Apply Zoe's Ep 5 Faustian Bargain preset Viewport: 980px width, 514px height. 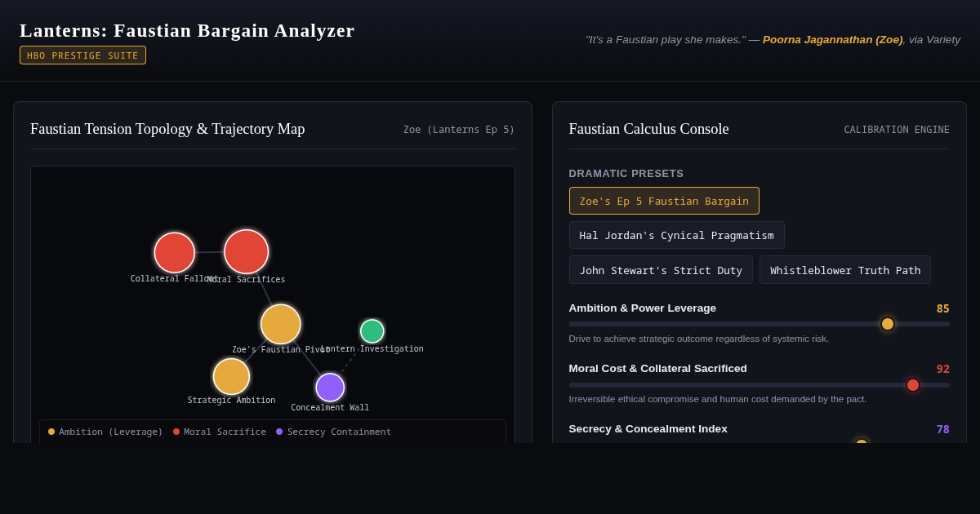coord(664,201)
